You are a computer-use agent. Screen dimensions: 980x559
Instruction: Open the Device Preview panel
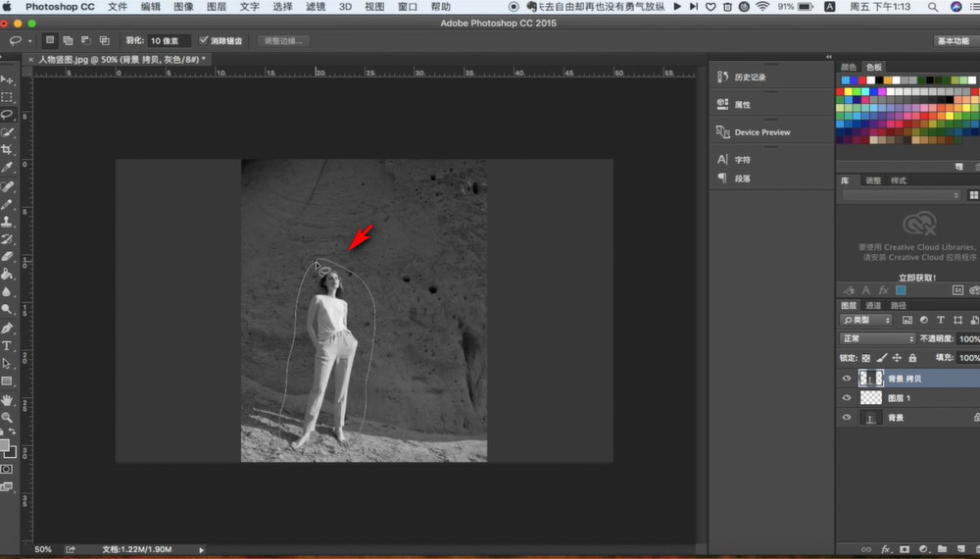click(x=753, y=132)
